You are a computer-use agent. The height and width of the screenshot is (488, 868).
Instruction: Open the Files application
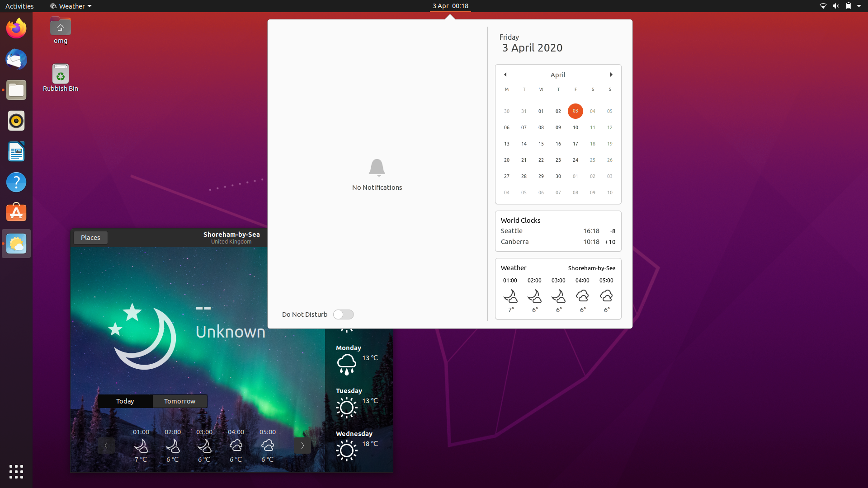(x=16, y=90)
